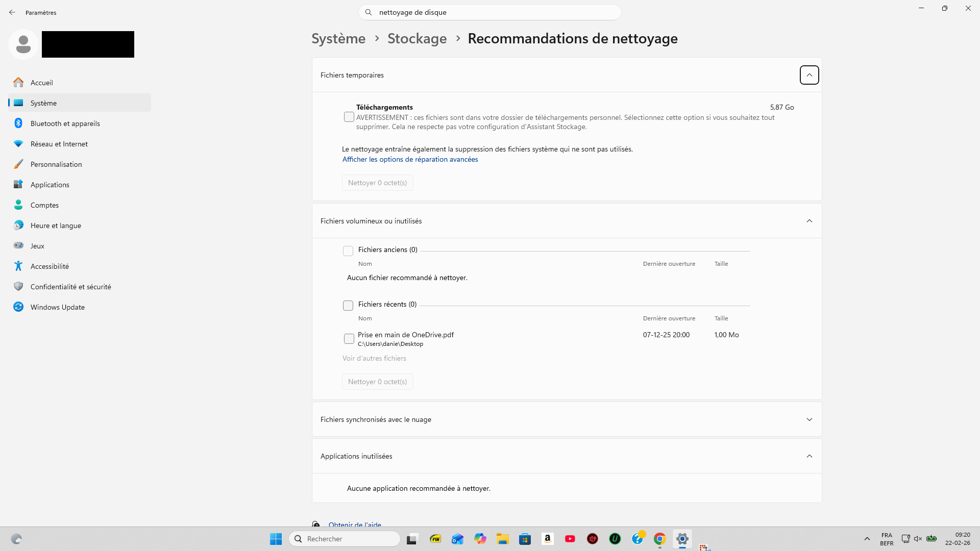Open Afficher les options de réparation avancées
This screenshot has width=980, height=551.
[x=410, y=159]
